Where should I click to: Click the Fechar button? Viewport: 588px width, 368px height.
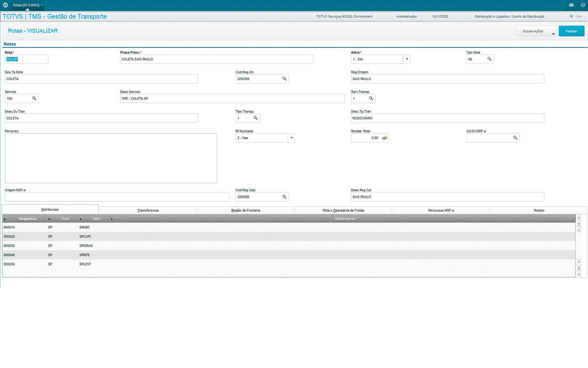(x=571, y=31)
